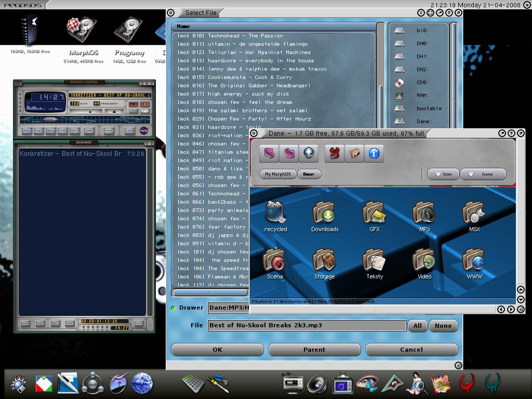Launch the loudspeaker icon in the dock

coord(317,384)
